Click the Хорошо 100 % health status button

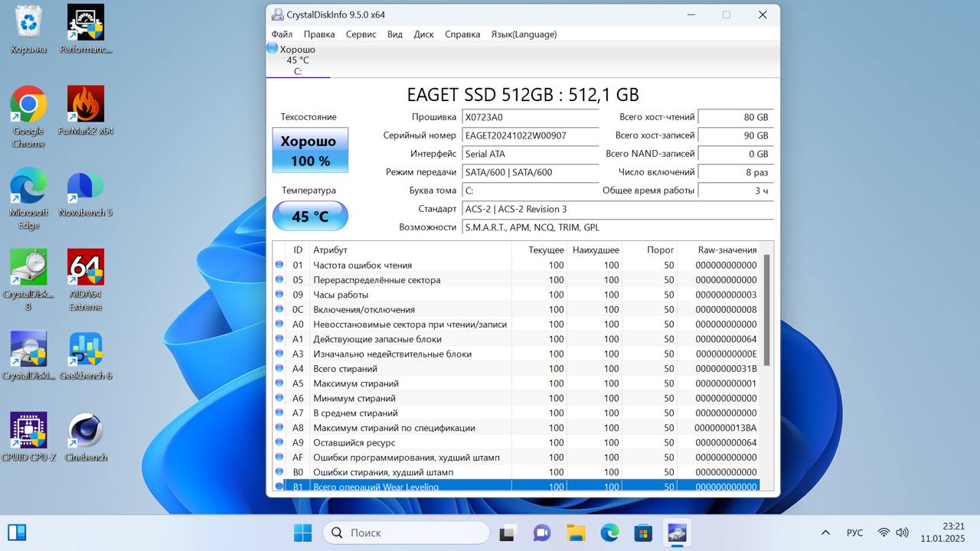click(310, 150)
